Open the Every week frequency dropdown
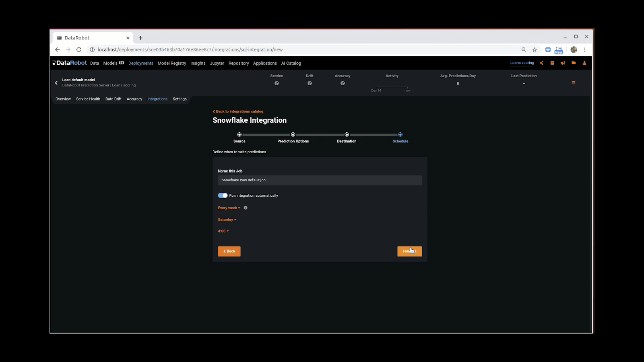The image size is (644, 362). [x=229, y=208]
